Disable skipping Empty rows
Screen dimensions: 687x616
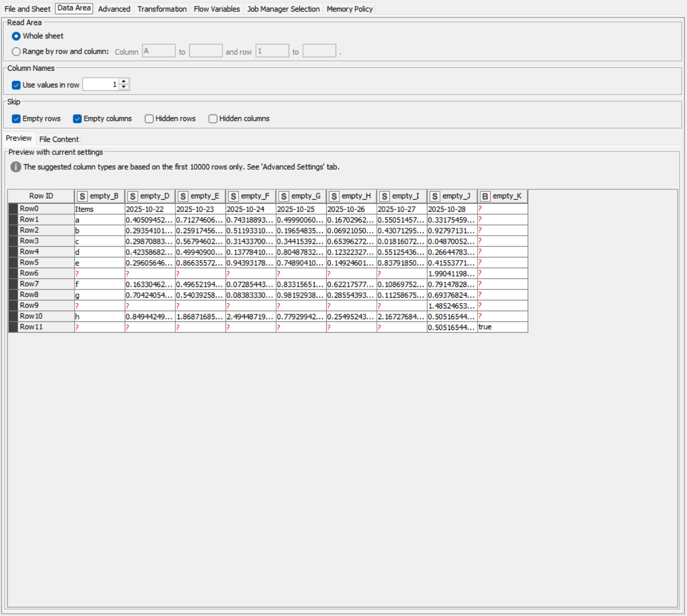pyautogui.click(x=17, y=119)
